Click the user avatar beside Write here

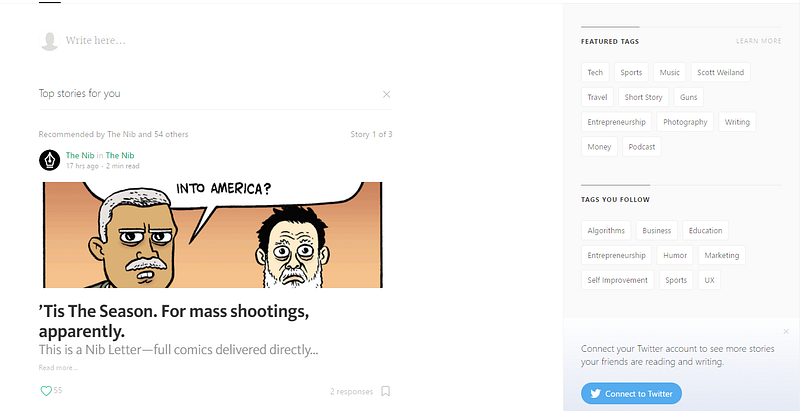(49, 41)
